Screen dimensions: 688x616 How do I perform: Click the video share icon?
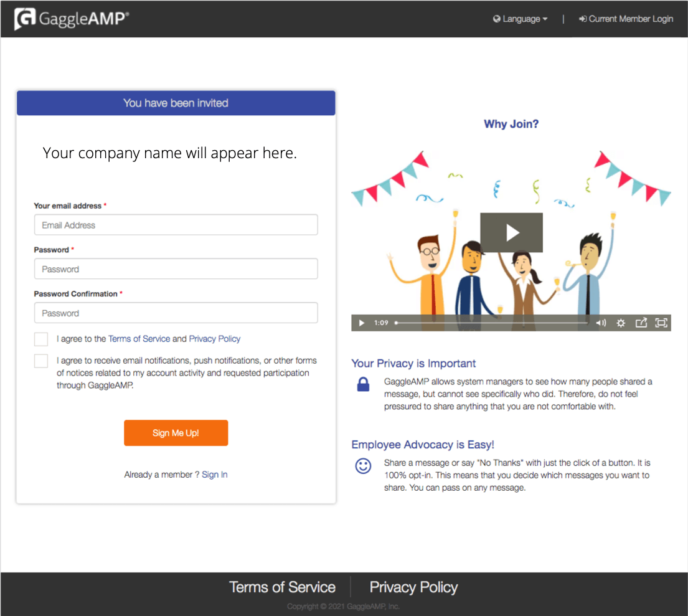[x=641, y=323]
